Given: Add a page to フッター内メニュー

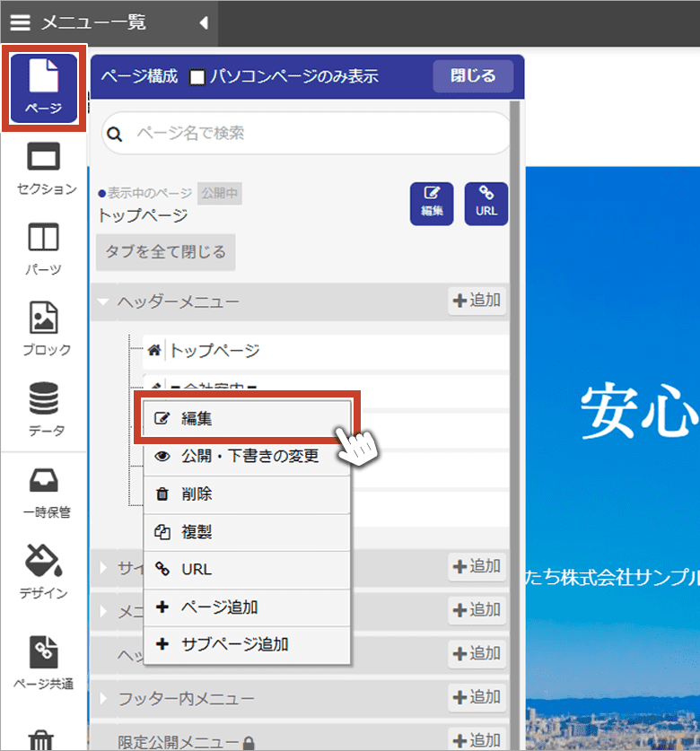Looking at the screenshot, I should (477, 697).
